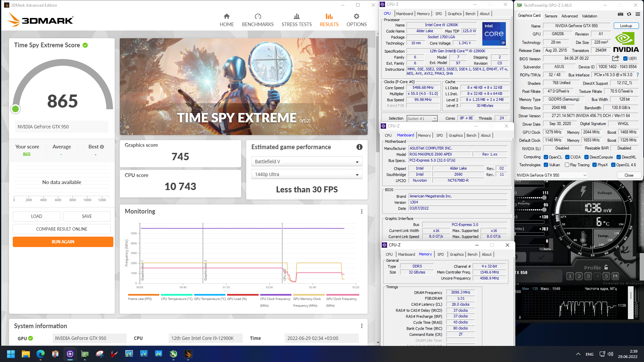Toggle DirectML checkbox
The width and height of the screenshot is (644, 362).
(619, 157)
